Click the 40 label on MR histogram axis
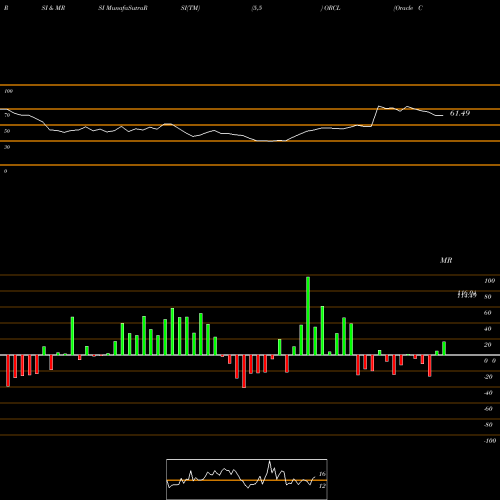The image size is (500, 500). pos(488,329)
